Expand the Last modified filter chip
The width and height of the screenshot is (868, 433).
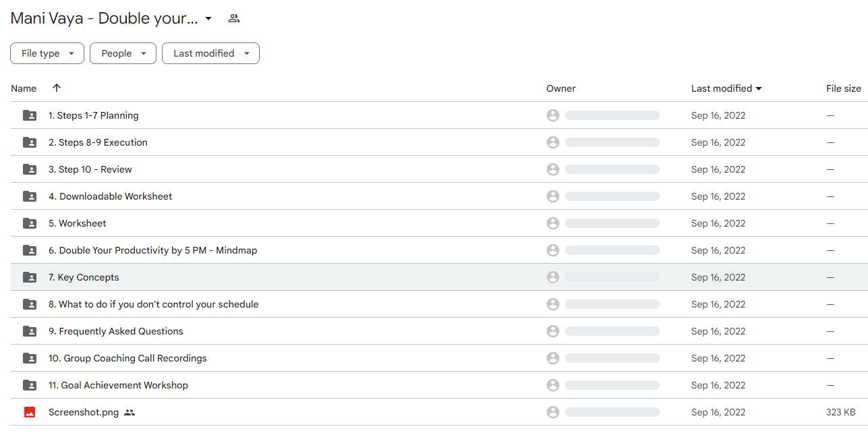click(210, 53)
